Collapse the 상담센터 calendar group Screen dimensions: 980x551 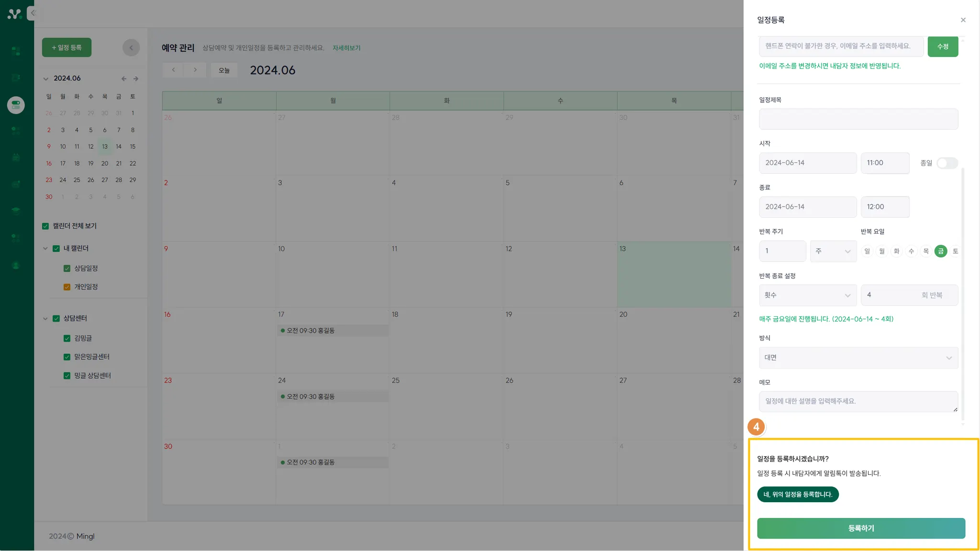pyautogui.click(x=45, y=318)
